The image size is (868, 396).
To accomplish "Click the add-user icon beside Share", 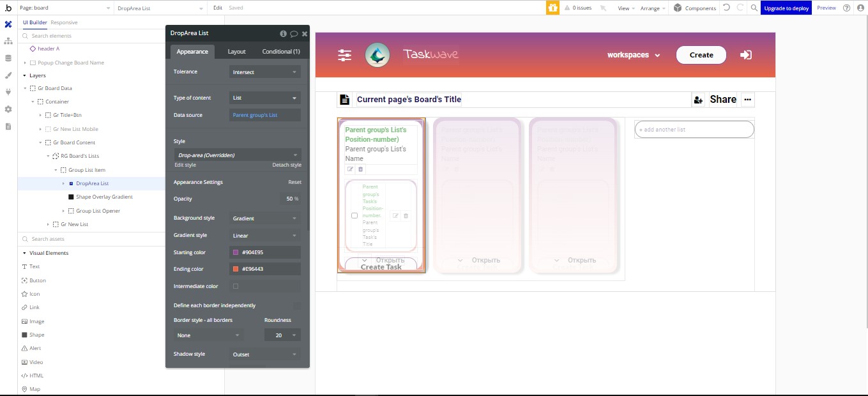I will [x=698, y=100].
